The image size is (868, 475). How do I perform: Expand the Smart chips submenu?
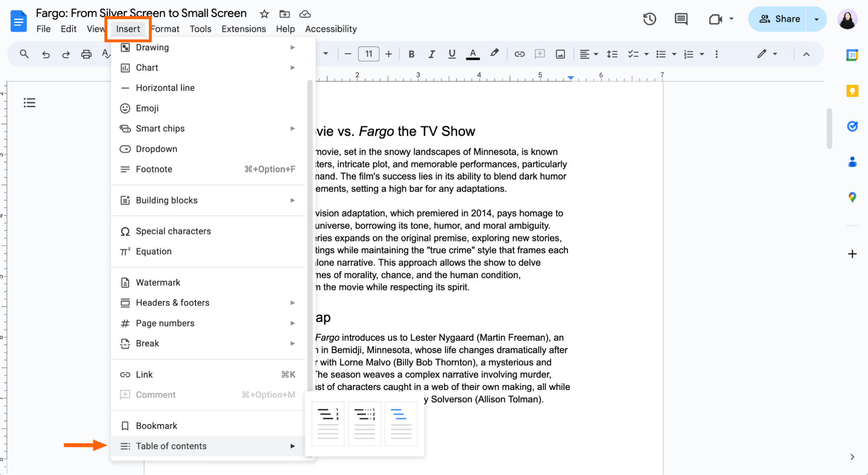click(209, 128)
